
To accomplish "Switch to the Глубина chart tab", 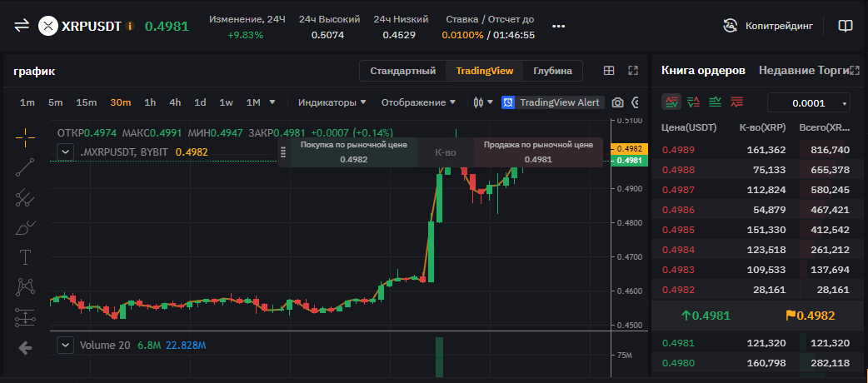I will tap(552, 71).
